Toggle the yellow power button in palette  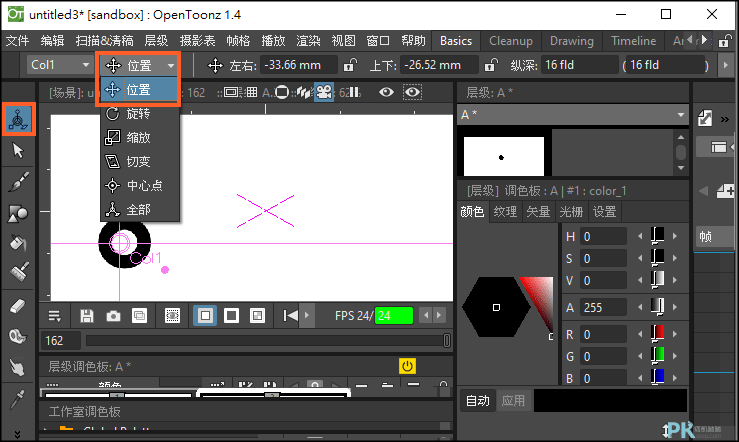407,366
